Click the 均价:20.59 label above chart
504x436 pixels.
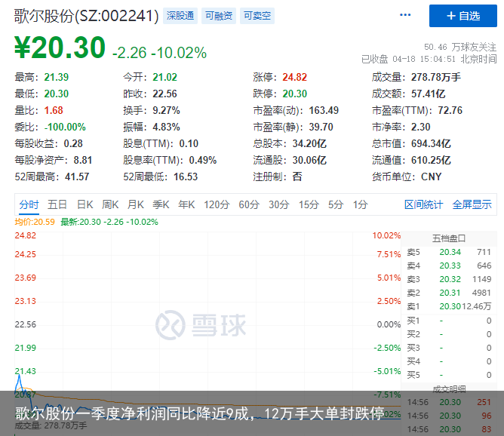[35, 222]
